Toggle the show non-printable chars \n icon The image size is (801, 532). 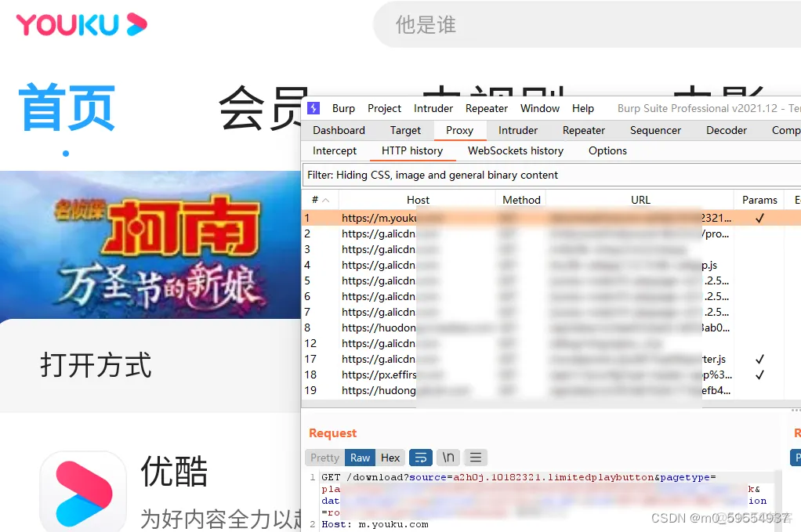pos(448,458)
